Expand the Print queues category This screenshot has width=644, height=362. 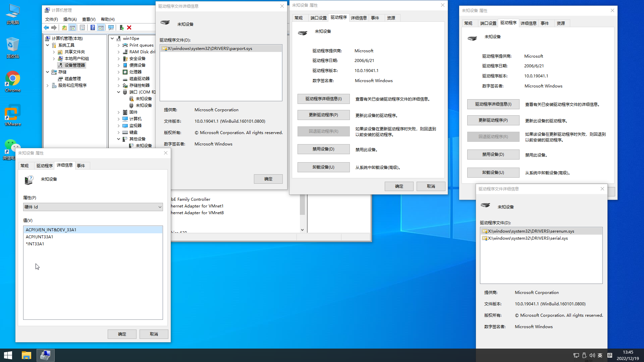click(119, 45)
